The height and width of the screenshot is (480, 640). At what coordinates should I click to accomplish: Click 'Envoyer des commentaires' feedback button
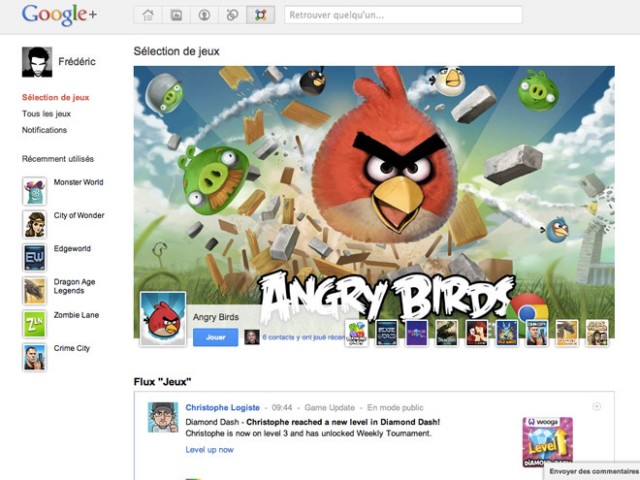point(593,471)
